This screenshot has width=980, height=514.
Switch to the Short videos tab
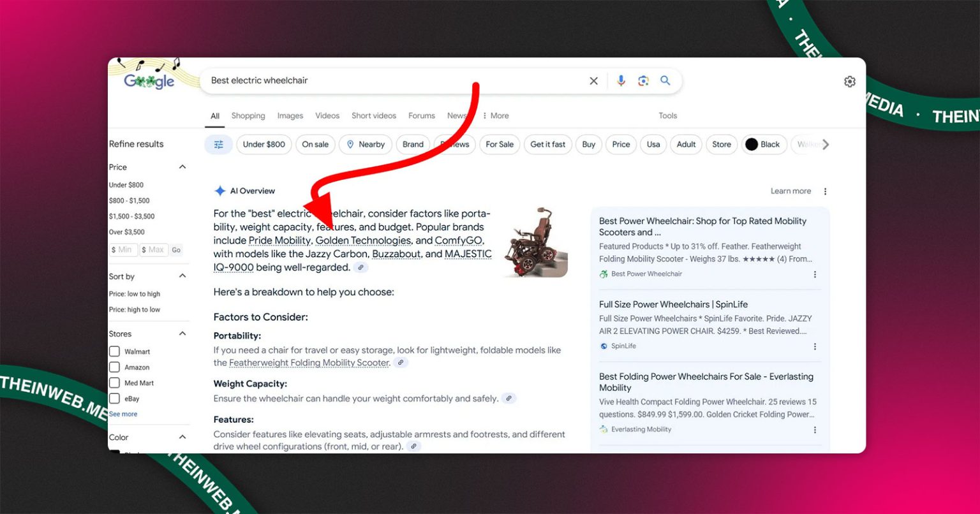(x=374, y=116)
